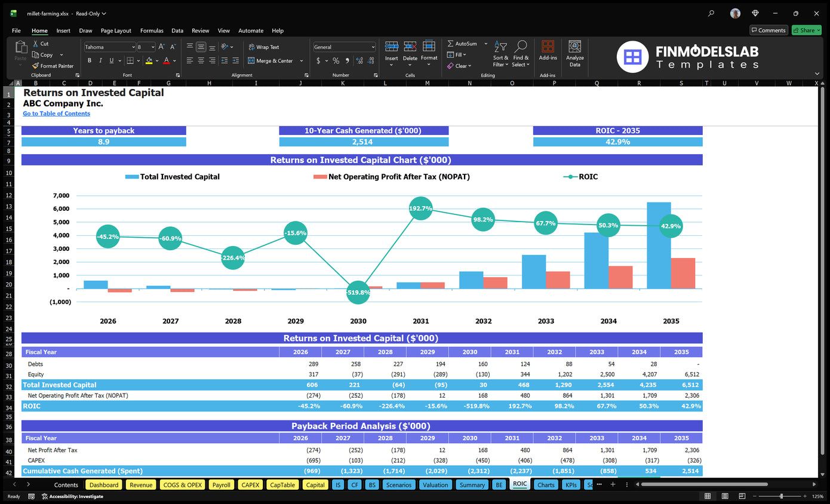Expand the Tahoma font name dropdown

(133, 47)
